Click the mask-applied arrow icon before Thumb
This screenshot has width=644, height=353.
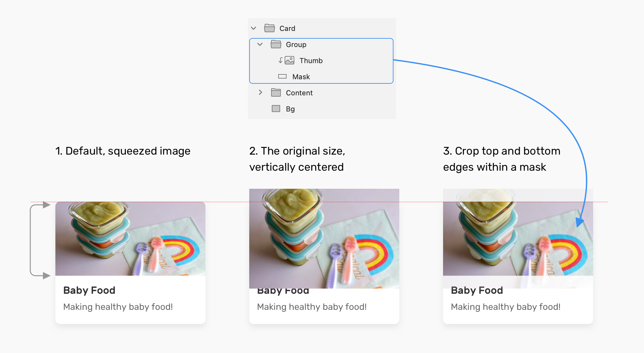[x=280, y=61]
